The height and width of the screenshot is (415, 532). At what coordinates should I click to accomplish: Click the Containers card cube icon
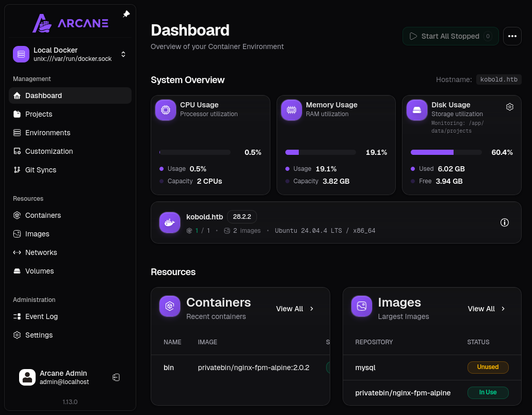pos(170,306)
